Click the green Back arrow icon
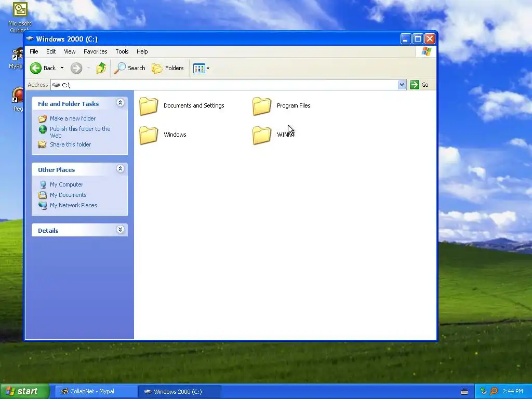Image resolution: width=532 pixels, height=399 pixels. [36, 68]
